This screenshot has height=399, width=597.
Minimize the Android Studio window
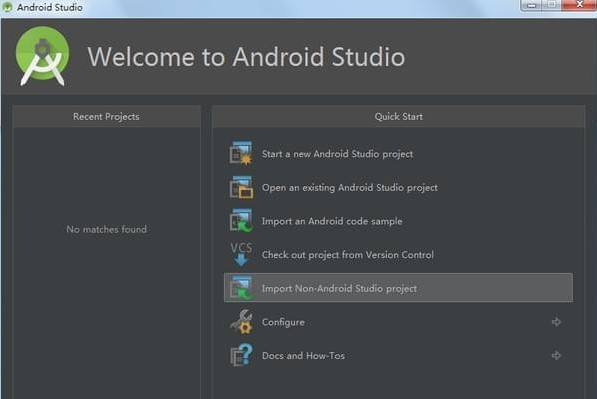tap(532, 5)
